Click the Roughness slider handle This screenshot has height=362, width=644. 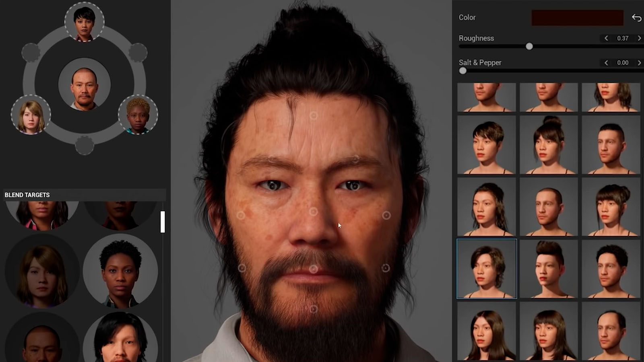pos(529,46)
